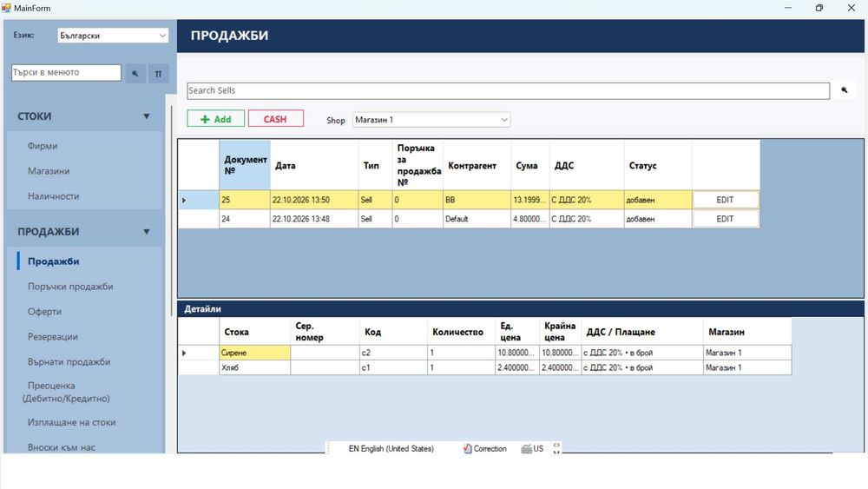Image resolution: width=868 pixels, height=489 pixels.
Task: Click the row arrow for document 25
Action: (x=184, y=200)
